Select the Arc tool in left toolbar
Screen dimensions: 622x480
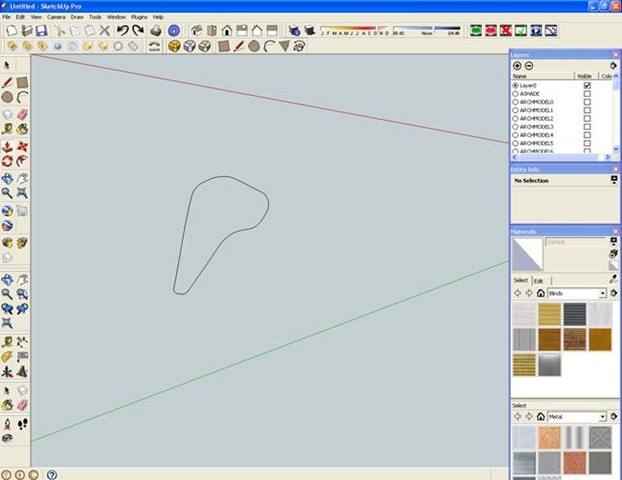click(22, 97)
